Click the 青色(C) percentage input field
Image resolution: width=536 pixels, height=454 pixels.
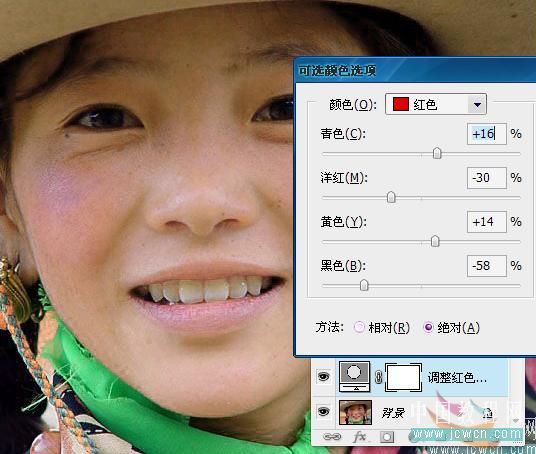pos(486,134)
